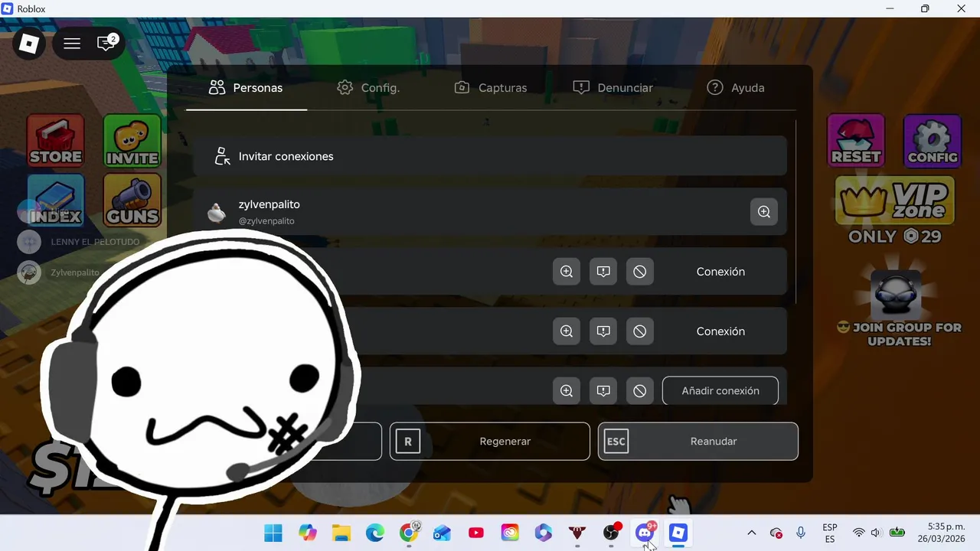980x551 pixels.
Task: Click magnifier icon in Añadir conexión row
Action: tap(567, 391)
